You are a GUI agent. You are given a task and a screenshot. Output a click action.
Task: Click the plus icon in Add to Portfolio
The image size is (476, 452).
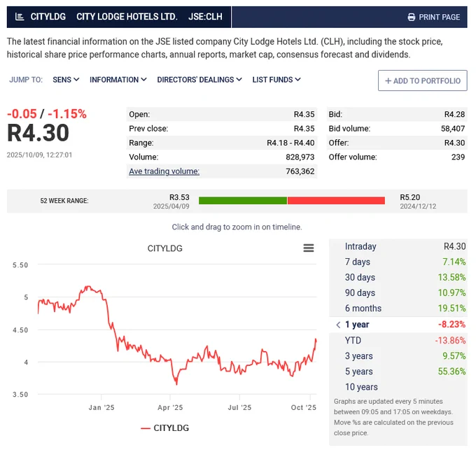tap(388, 80)
